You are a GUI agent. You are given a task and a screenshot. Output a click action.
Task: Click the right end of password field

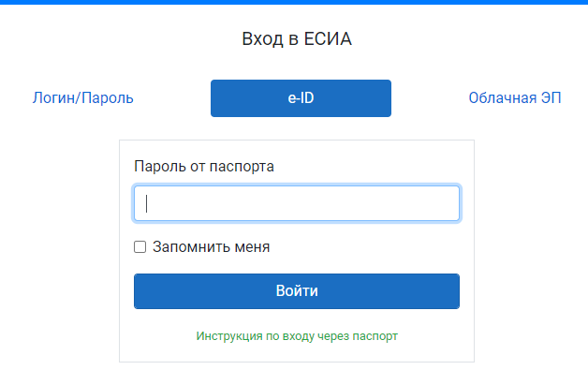pos(447,203)
